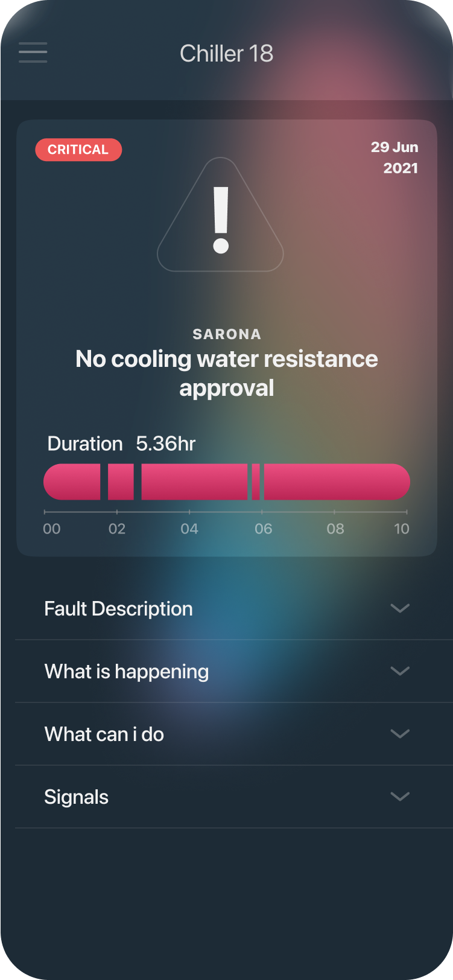Click the long middle duration bar segment
This screenshot has height=980, width=453.
(194, 482)
